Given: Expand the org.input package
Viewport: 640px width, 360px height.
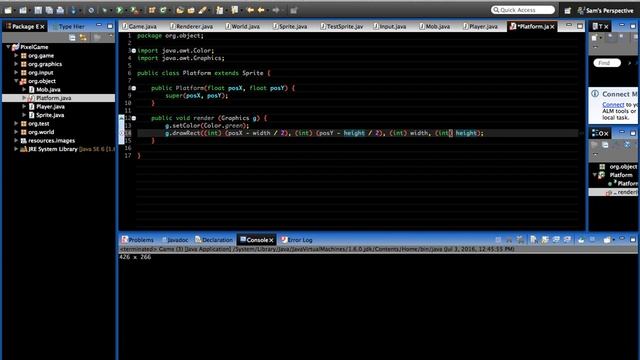Looking at the screenshot, I should point(16,73).
